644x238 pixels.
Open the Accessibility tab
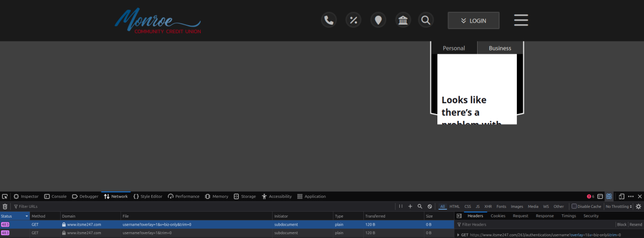tap(276, 196)
